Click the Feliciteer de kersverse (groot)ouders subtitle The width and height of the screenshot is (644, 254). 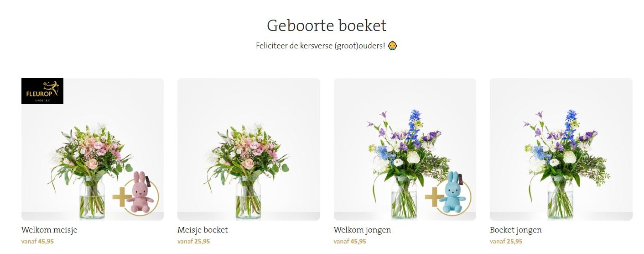tap(321, 46)
